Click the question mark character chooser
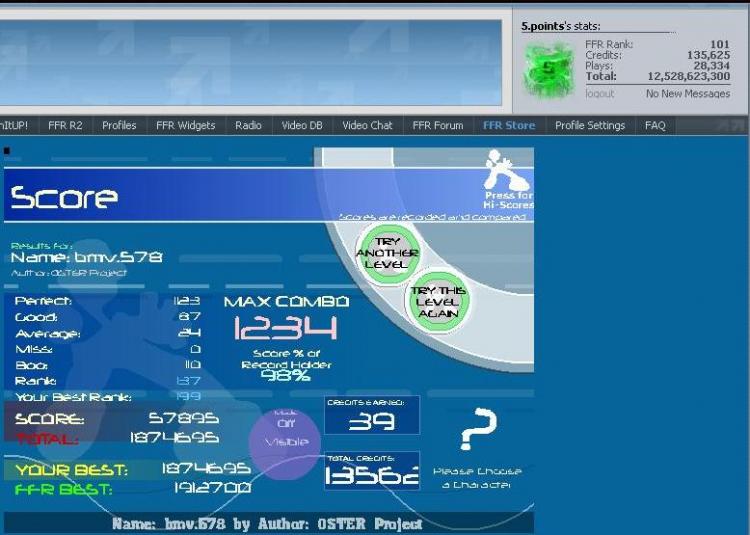Screen dimensions: 750x535 [478, 429]
